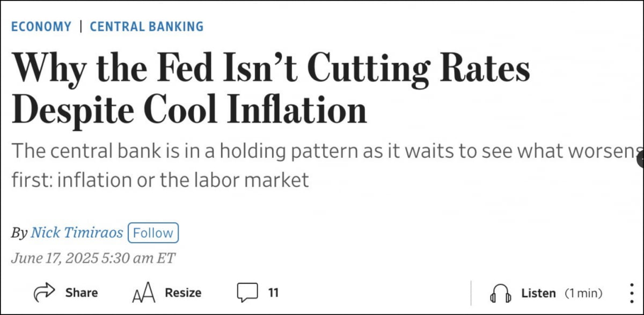Click the Resize label text
The height and width of the screenshot is (315, 644).
click(x=183, y=293)
